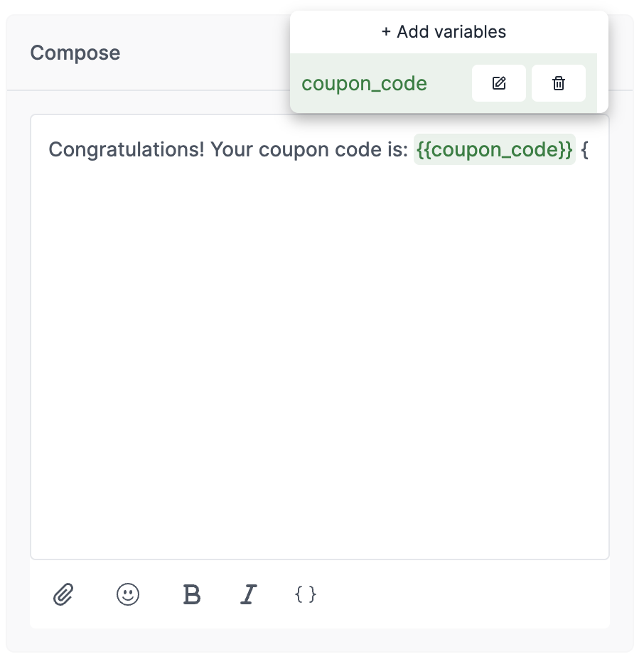644x664 pixels.
Task: Select coupon_code from the variables list
Action: click(364, 83)
